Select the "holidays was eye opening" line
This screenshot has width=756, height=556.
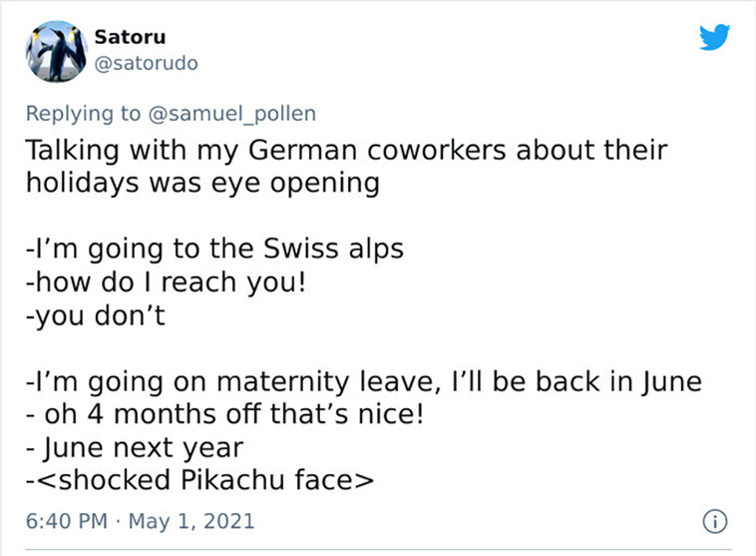203,184
